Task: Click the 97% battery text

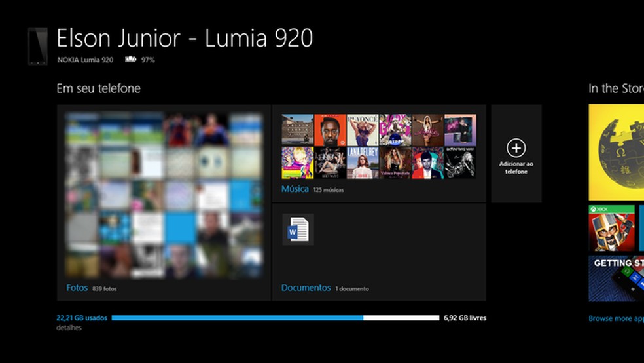Action: [148, 60]
